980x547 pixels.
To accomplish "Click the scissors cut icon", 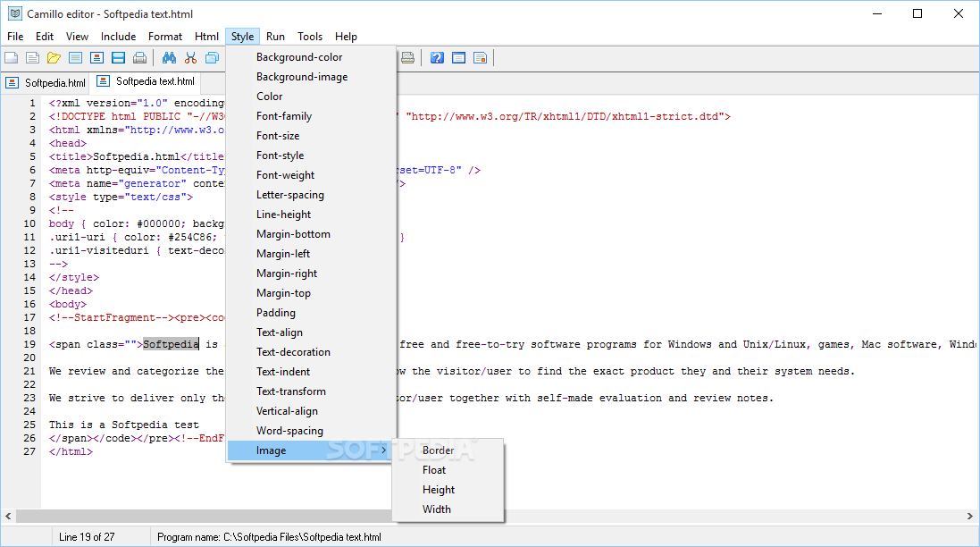I will tap(190, 58).
